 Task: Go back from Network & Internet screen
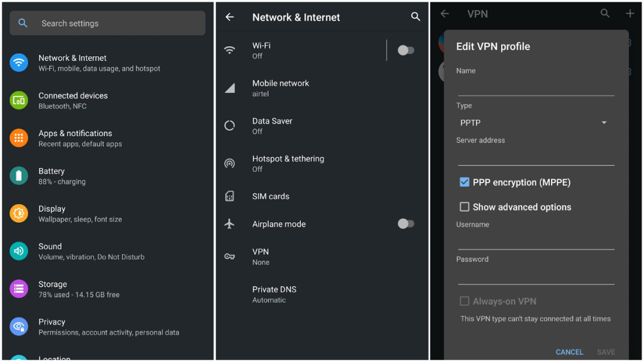click(x=229, y=17)
